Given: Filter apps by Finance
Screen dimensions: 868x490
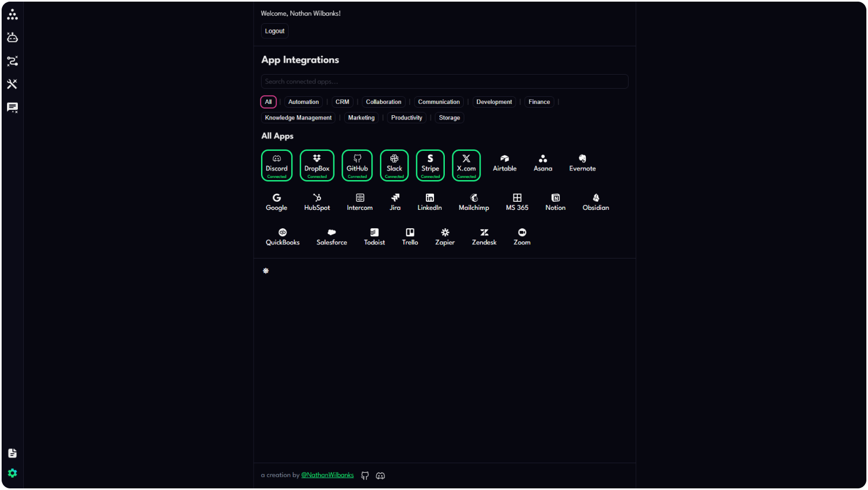Looking at the screenshot, I should pyautogui.click(x=539, y=102).
